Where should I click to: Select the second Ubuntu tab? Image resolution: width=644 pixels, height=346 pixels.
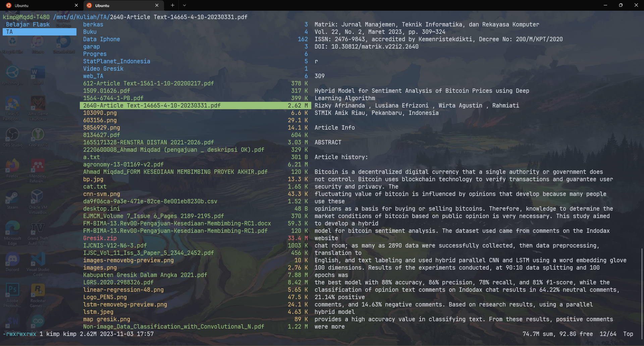point(121,5)
